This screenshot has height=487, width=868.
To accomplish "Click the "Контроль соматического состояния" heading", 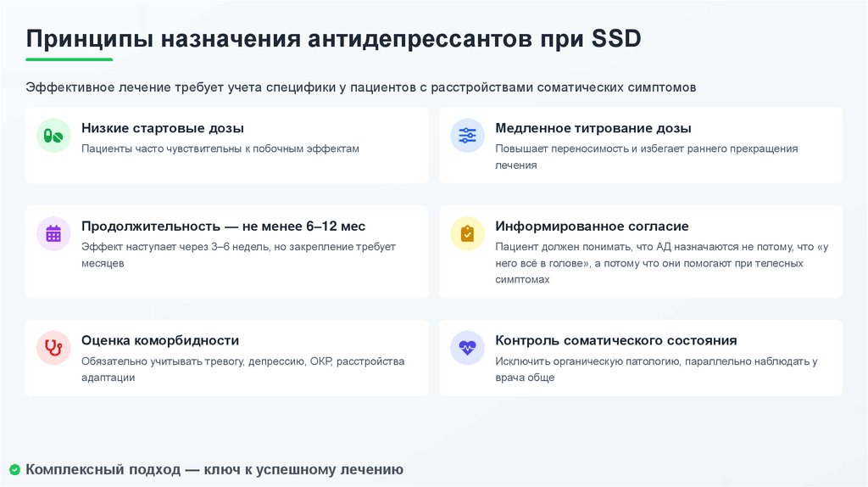I will 616,340.
